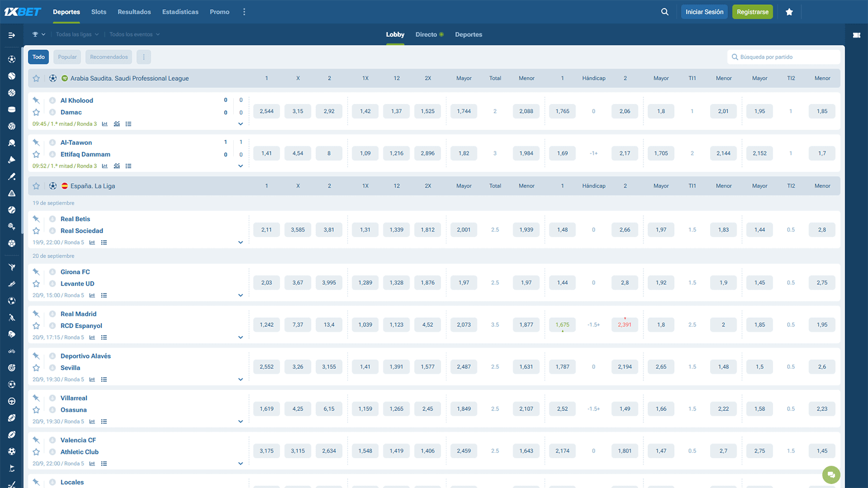Open the filter row three-dot options

[x=144, y=57]
